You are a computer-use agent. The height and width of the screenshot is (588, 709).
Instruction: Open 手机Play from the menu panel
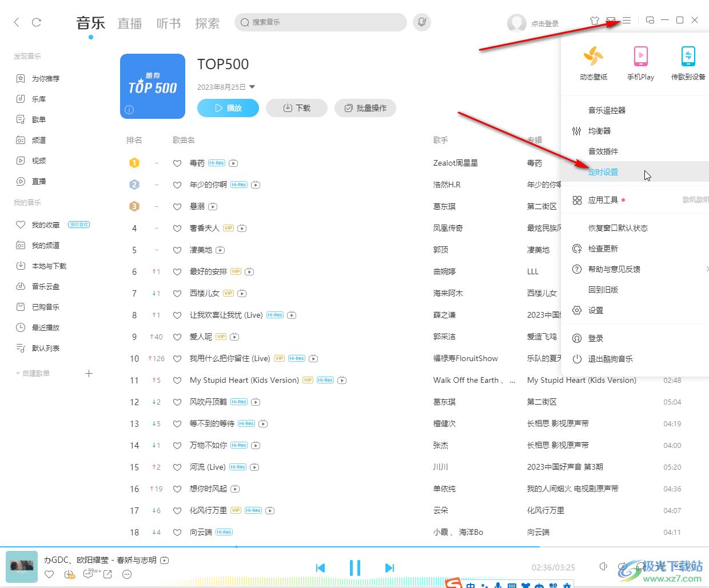click(640, 63)
